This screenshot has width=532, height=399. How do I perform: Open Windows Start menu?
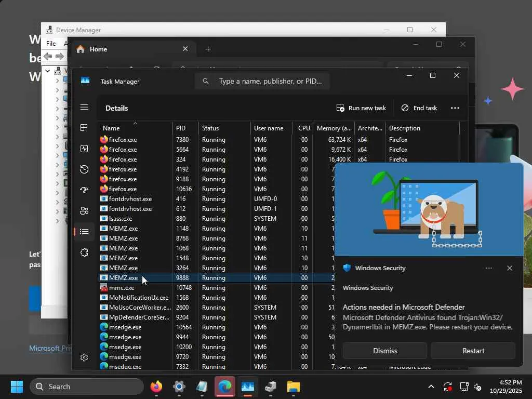coord(17,387)
